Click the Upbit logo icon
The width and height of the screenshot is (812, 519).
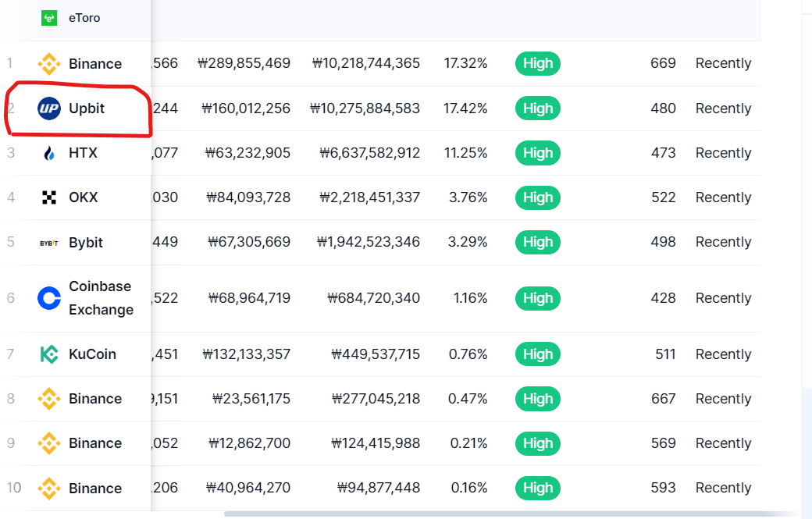pyautogui.click(x=49, y=108)
